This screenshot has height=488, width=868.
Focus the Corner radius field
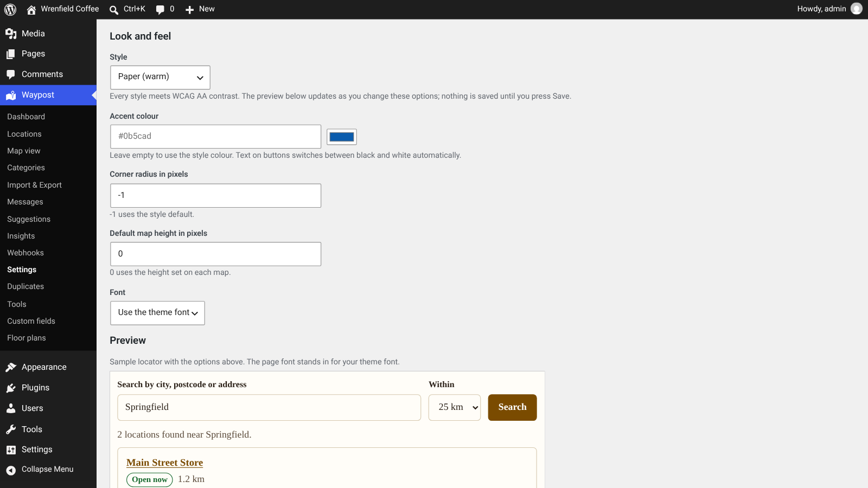pyautogui.click(x=215, y=196)
